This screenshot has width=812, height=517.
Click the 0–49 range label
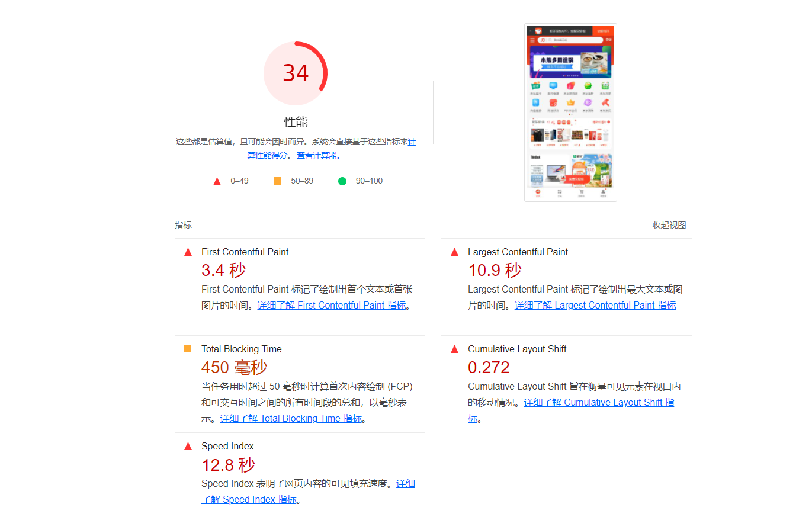pos(239,181)
